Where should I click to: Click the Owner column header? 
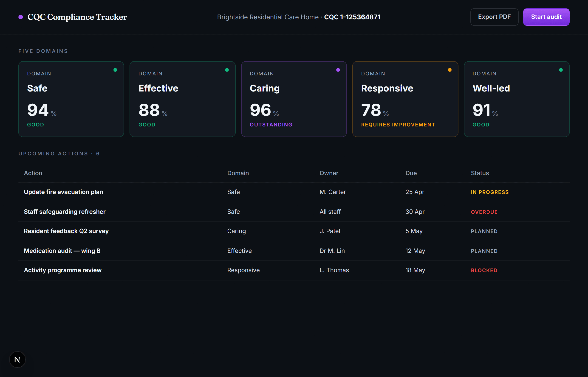coord(329,173)
